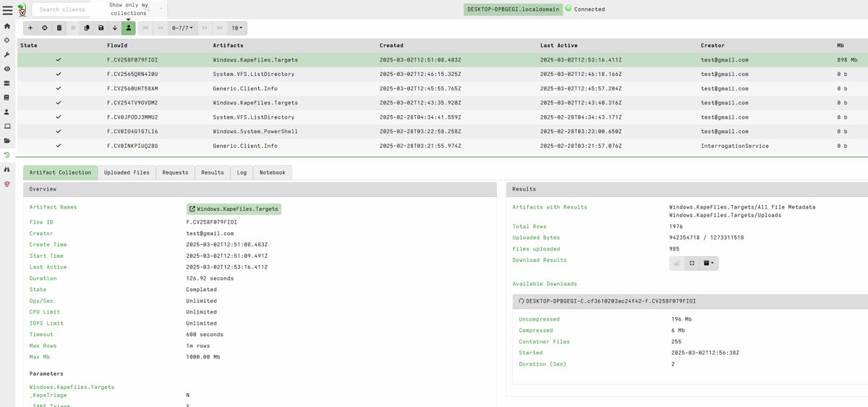Open Server Events eye icon in sidebar
Image resolution: width=868 pixels, height=407 pixels.
7,69
